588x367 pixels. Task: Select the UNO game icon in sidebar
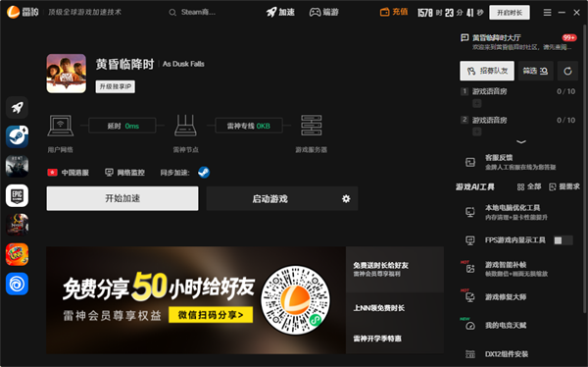click(17, 254)
